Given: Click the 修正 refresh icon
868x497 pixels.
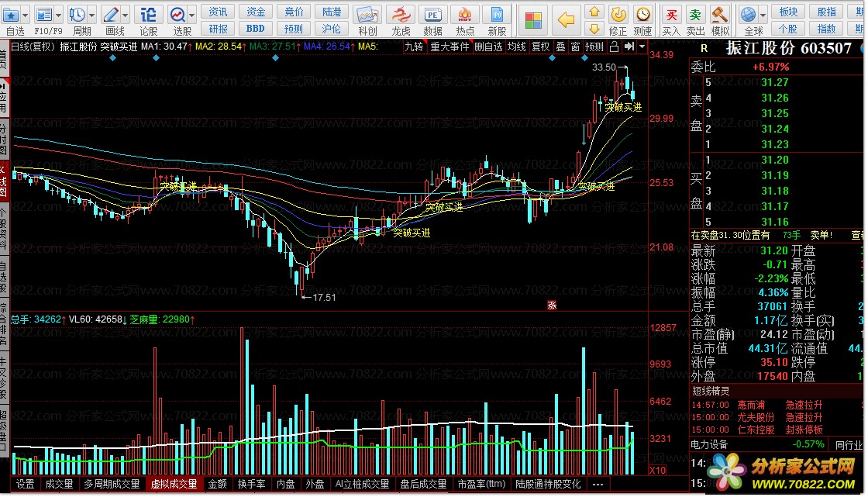Looking at the screenshot, I should 618,15.
